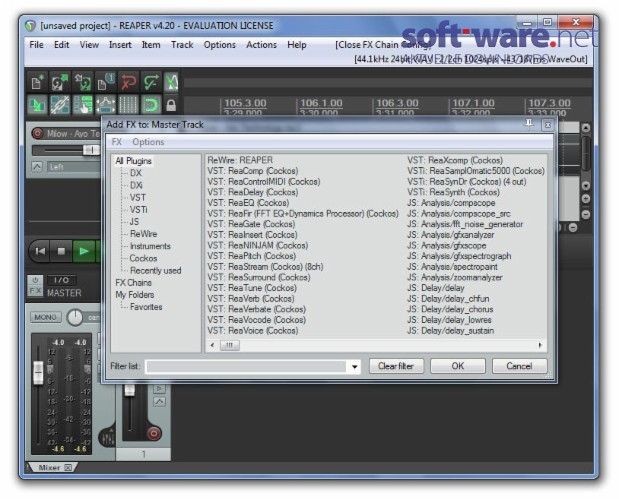Select VST: ReaComp (Cockos) plugin

click(253, 171)
